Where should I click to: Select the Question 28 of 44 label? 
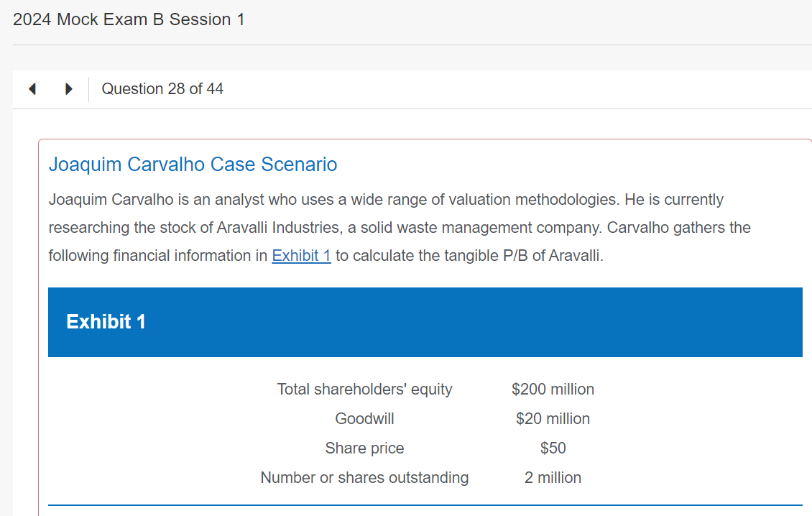pos(162,89)
